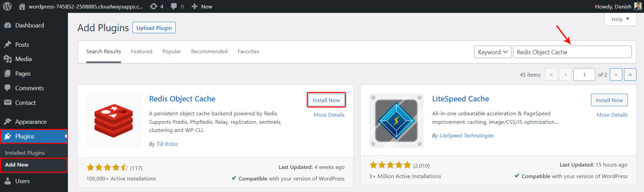Open the LiteSpeed Technologies author link
Image resolution: width=644 pixels, height=192 pixels.
pyautogui.click(x=467, y=136)
